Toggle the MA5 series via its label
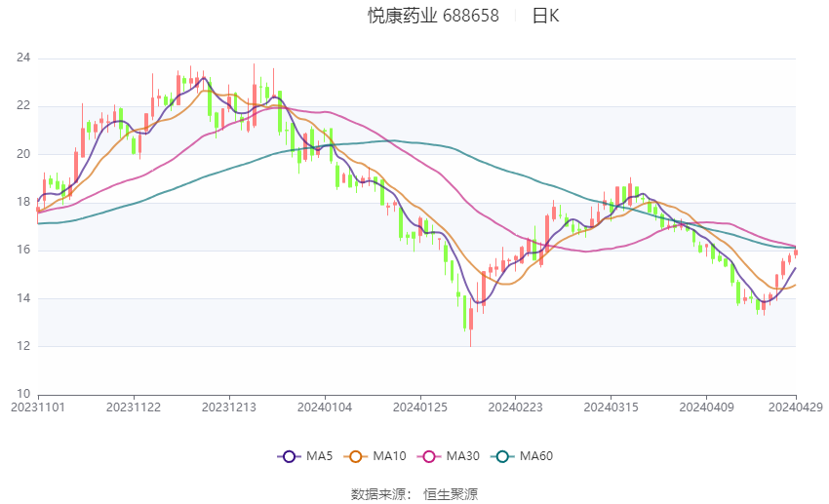Image resolution: width=829 pixels, height=504 pixels. pyautogui.click(x=320, y=455)
